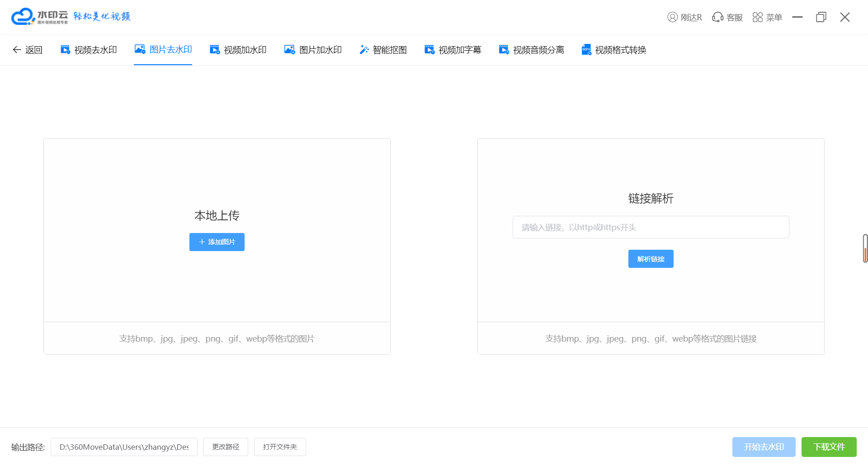
Task: Click the 轻松美化视频 slogan text
Action: click(102, 16)
